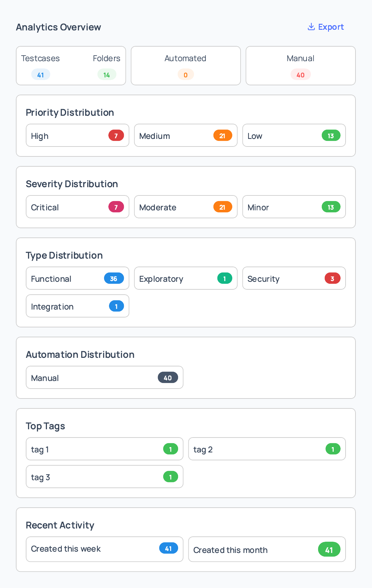Select the Low priority pill
This screenshot has height=588, width=372.
tap(294, 135)
